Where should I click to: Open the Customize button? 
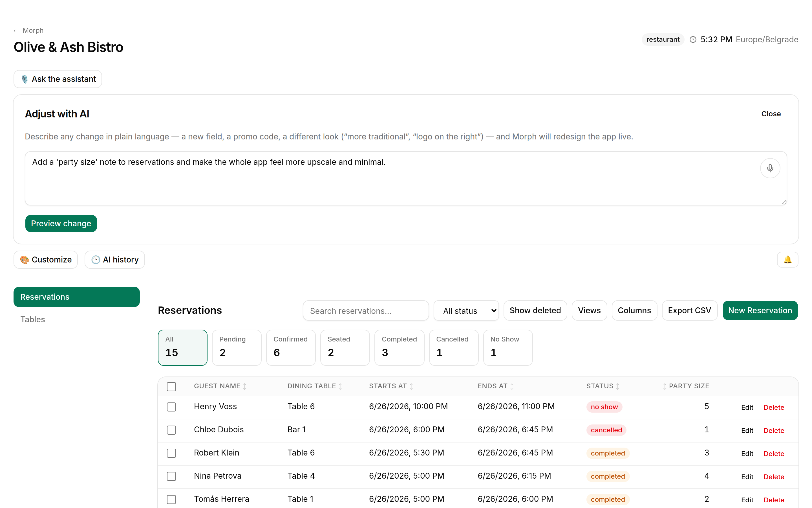click(46, 260)
